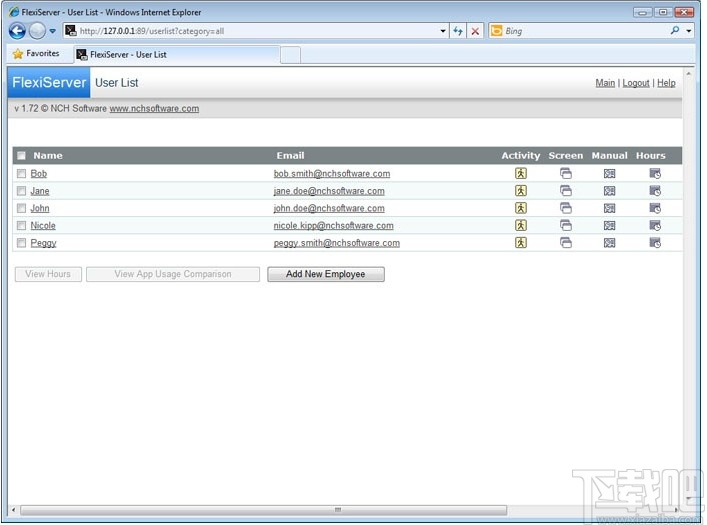The height and width of the screenshot is (525, 707).
Task: Open the Help link
Action: [x=666, y=83]
